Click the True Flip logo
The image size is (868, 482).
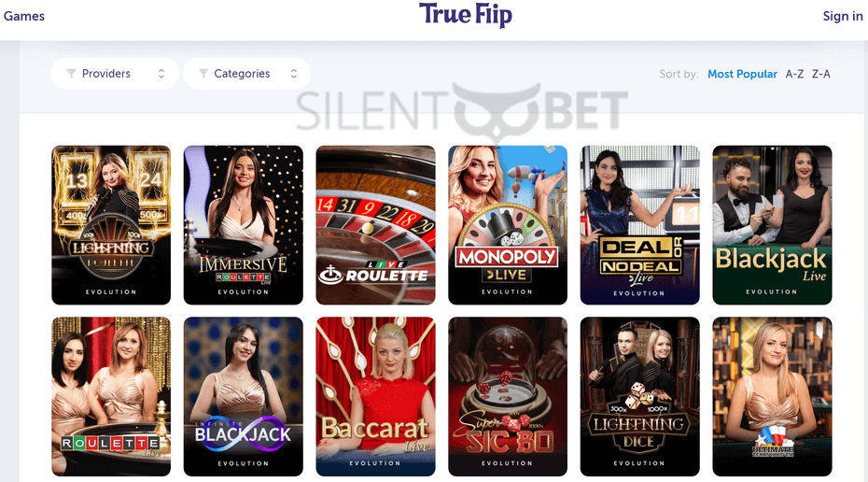point(465,15)
